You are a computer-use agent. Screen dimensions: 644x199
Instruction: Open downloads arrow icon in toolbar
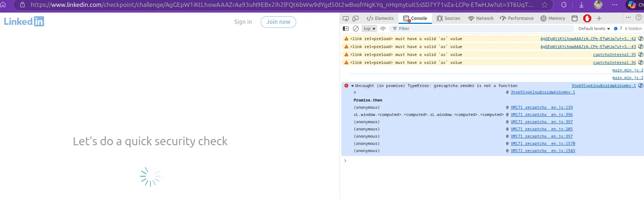[x=581, y=5]
